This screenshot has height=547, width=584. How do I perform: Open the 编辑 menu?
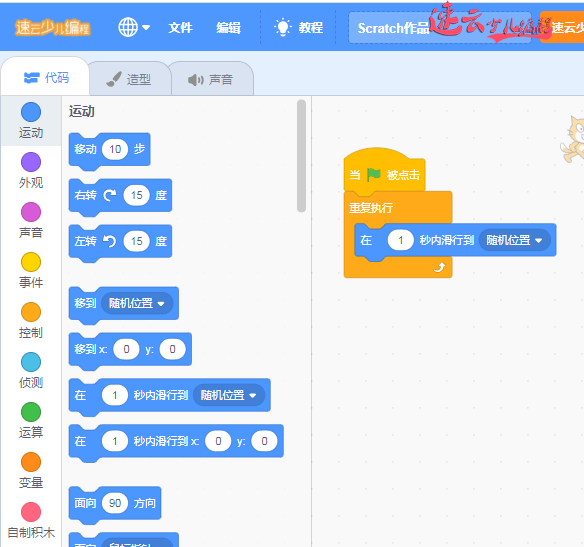click(x=228, y=28)
